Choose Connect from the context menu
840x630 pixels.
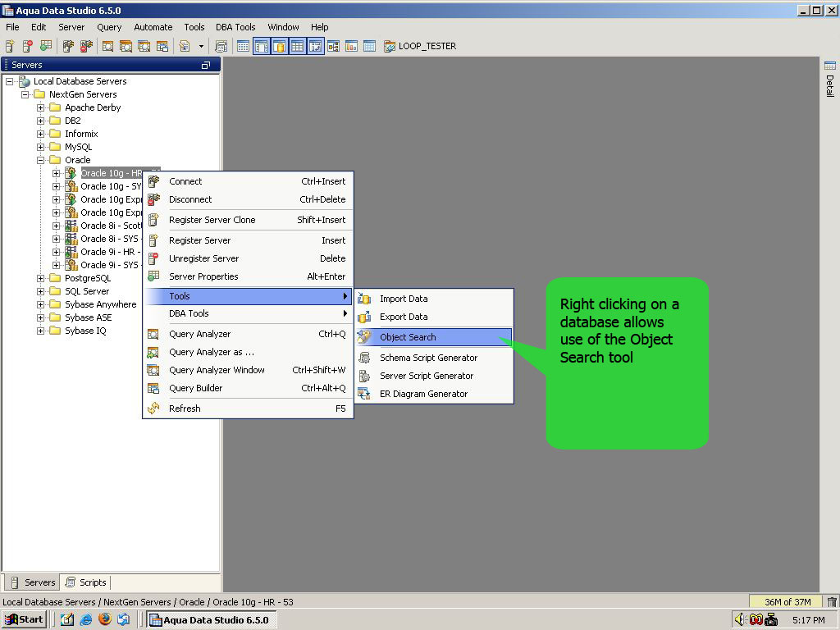249,181
